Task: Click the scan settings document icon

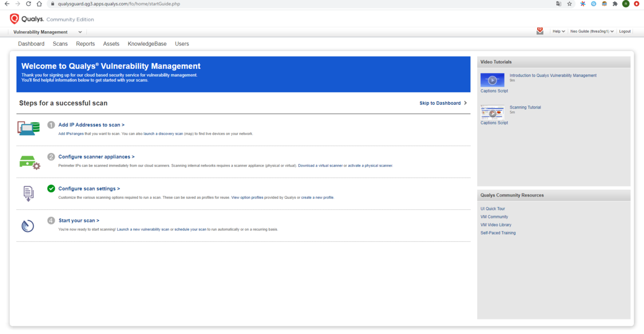Action: tap(28, 193)
